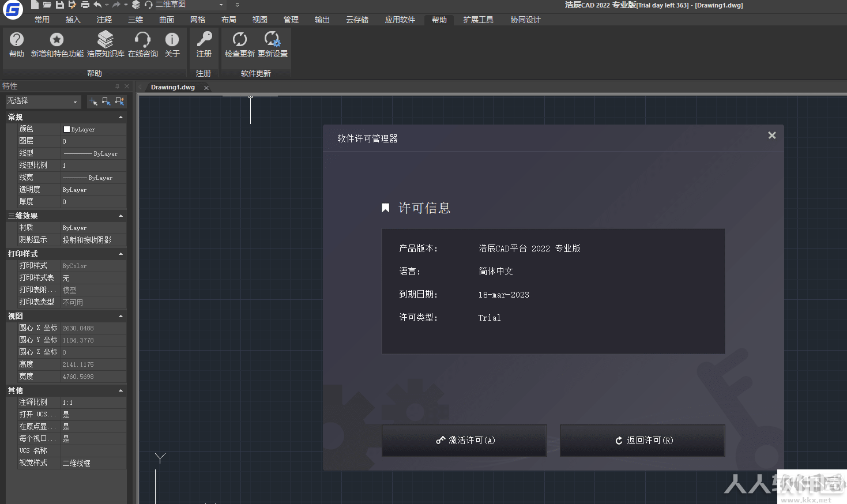Click the 颜色 ByLayer color value

pos(93,129)
